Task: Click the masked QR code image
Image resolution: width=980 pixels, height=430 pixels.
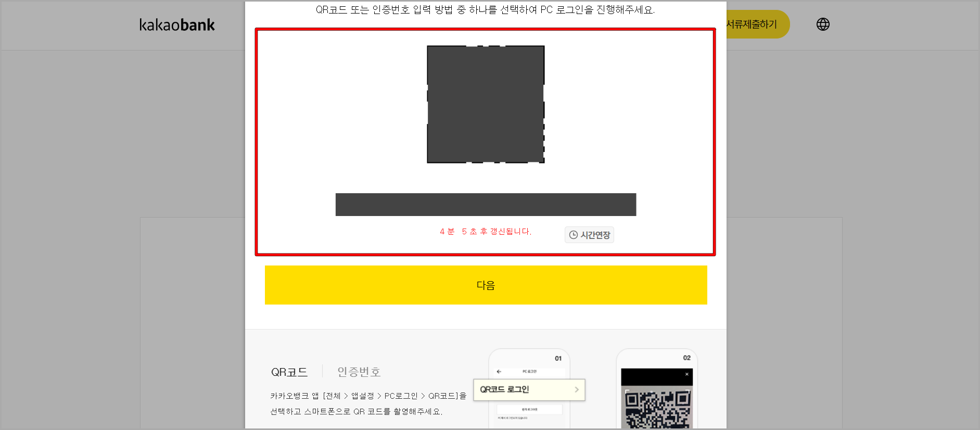Action: click(486, 104)
